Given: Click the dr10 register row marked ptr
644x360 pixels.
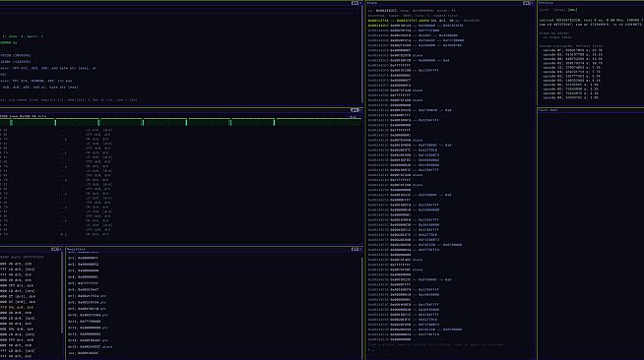Looking at the screenshot, I should click(x=88, y=315).
